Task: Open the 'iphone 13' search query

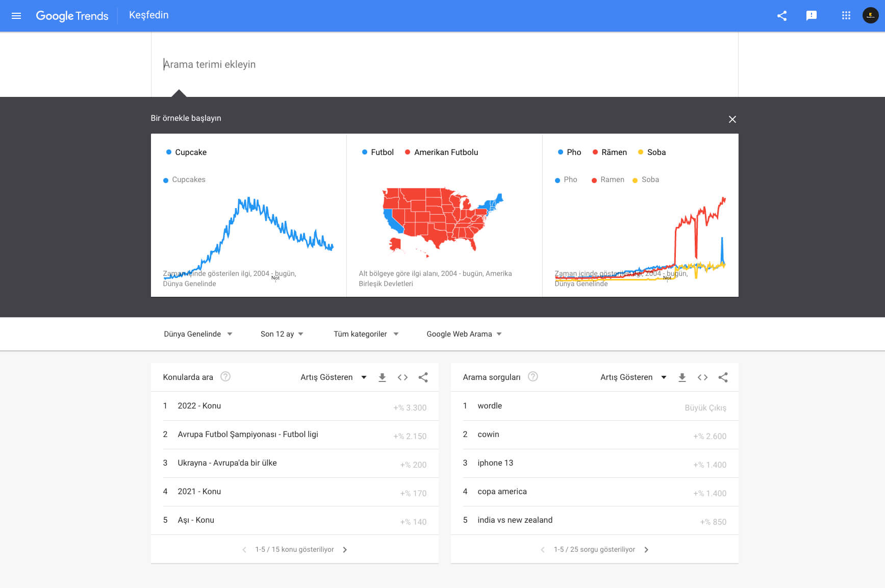Action: pyautogui.click(x=595, y=464)
